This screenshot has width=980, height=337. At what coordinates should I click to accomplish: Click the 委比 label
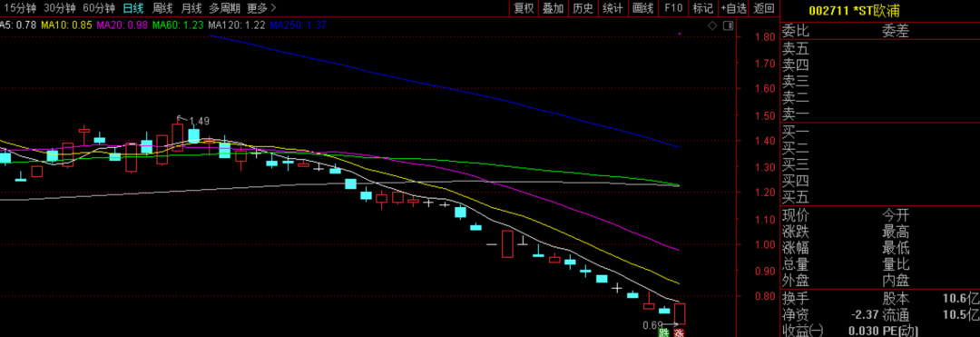point(796,31)
